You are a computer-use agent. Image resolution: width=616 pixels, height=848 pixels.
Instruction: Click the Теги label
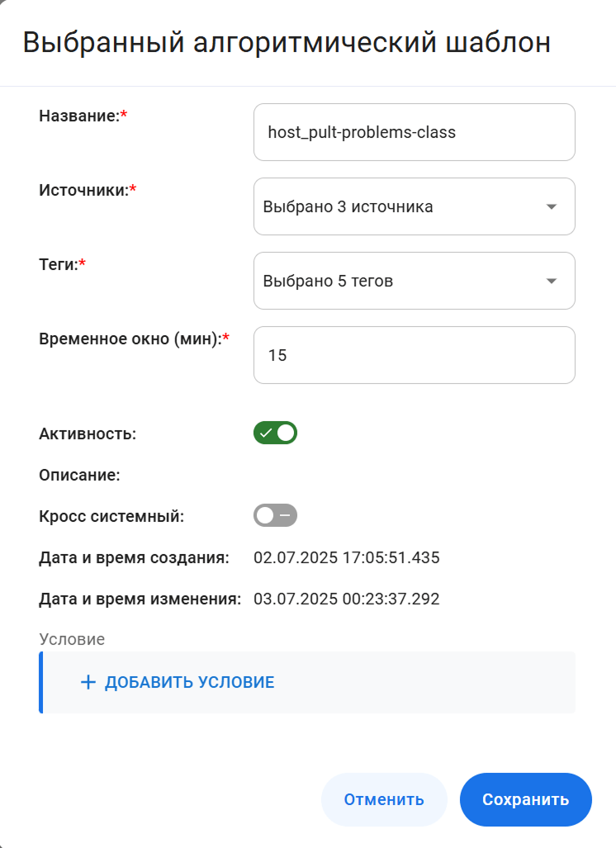pos(59,265)
